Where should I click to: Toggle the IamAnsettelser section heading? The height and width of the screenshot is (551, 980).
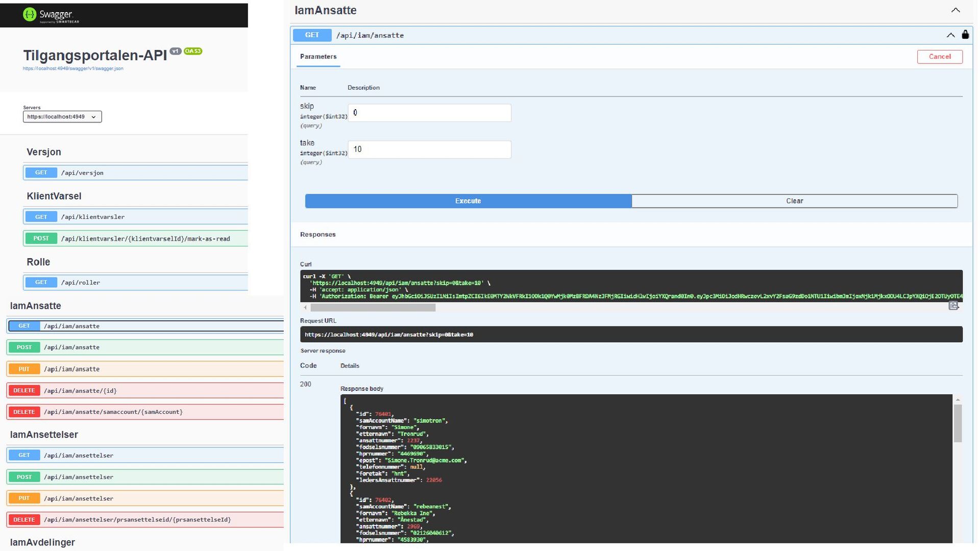point(44,435)
